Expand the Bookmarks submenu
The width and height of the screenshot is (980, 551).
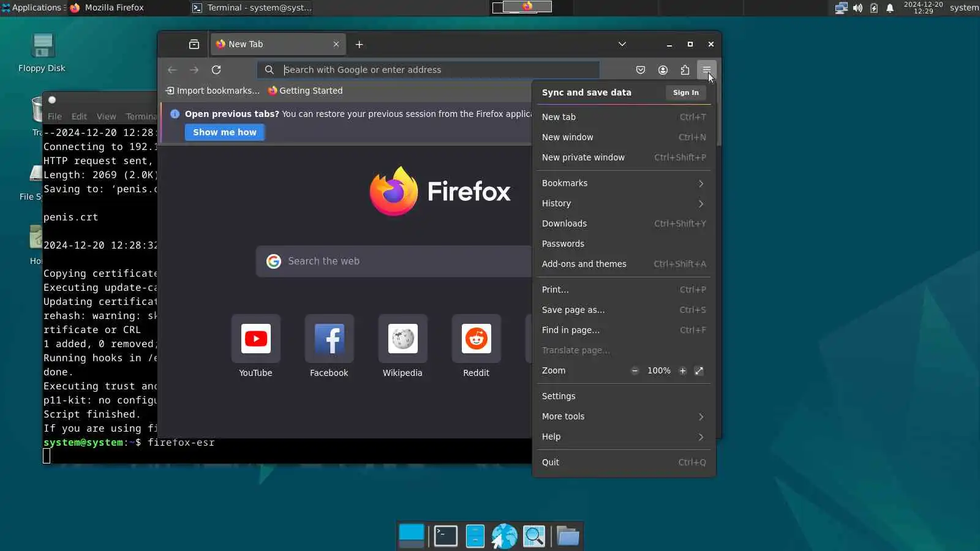coord(624,183)
